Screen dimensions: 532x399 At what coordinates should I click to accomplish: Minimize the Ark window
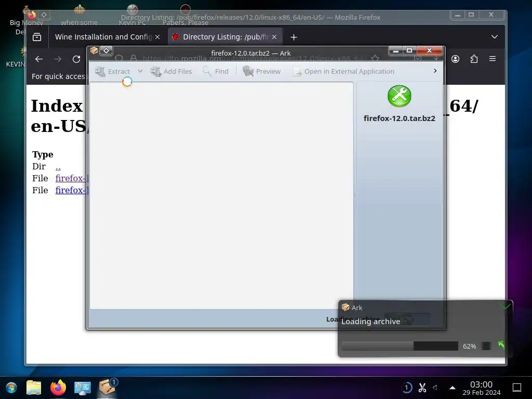click(x=396, y=50)
